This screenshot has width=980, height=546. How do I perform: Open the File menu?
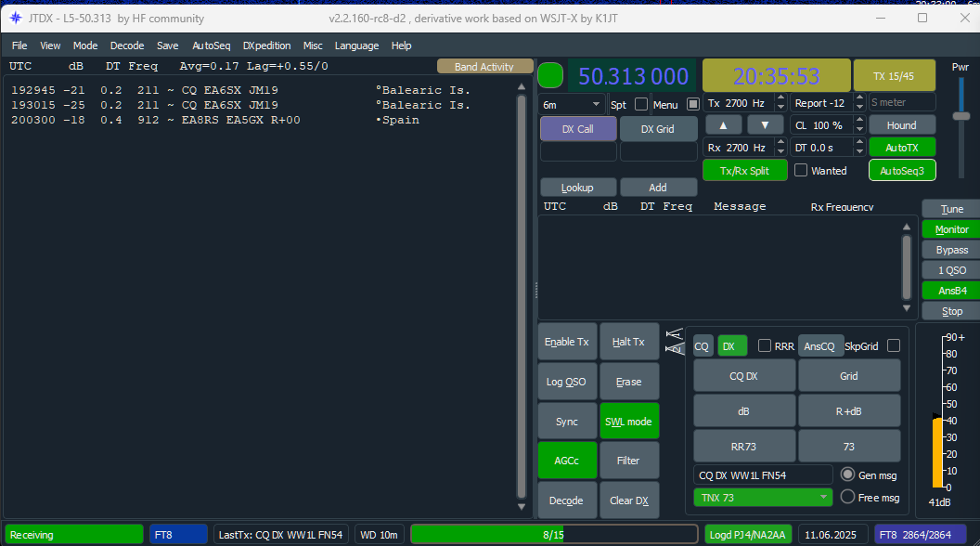pos(19,45)
